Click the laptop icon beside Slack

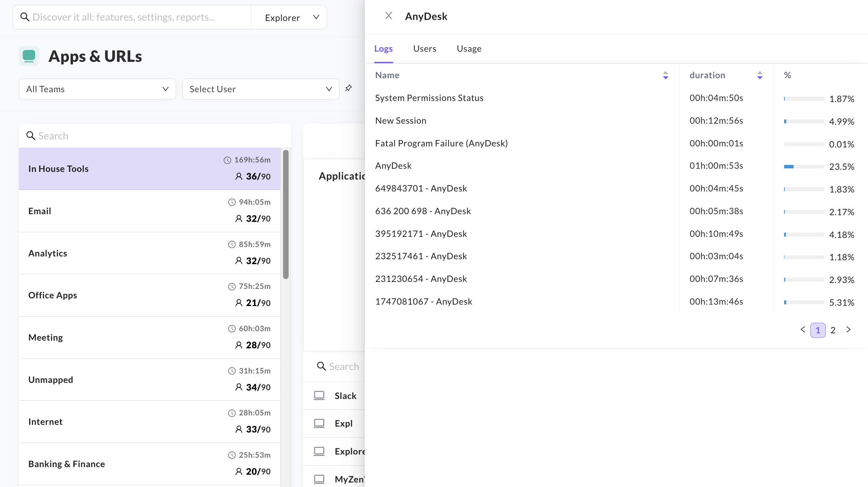(319, 395)
